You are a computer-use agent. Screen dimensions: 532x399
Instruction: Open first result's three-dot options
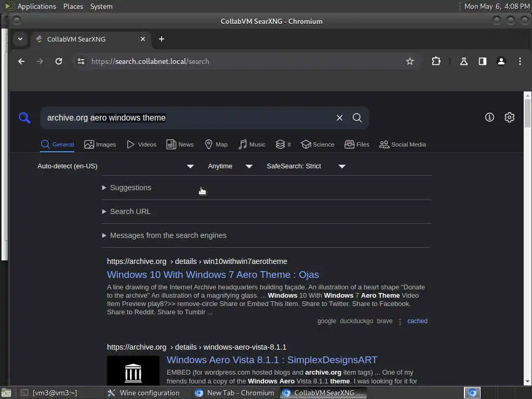click(400, 321)
